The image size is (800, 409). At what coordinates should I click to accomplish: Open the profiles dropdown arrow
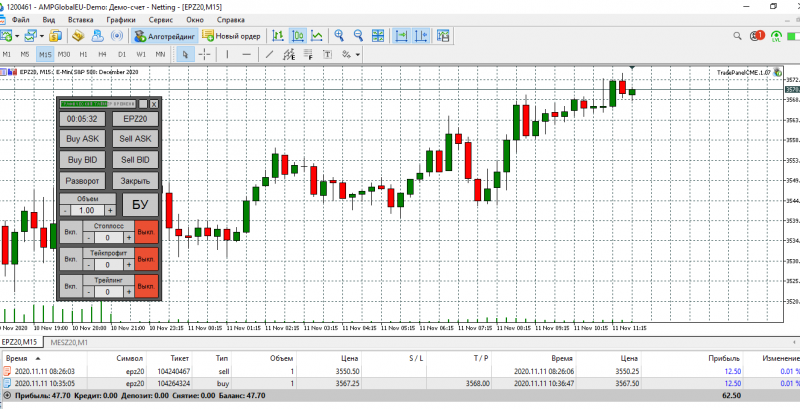(x=42, y=36)
